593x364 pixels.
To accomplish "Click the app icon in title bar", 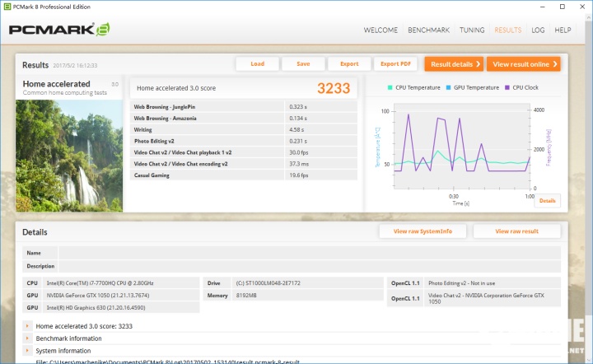I will tap(7, 7).
